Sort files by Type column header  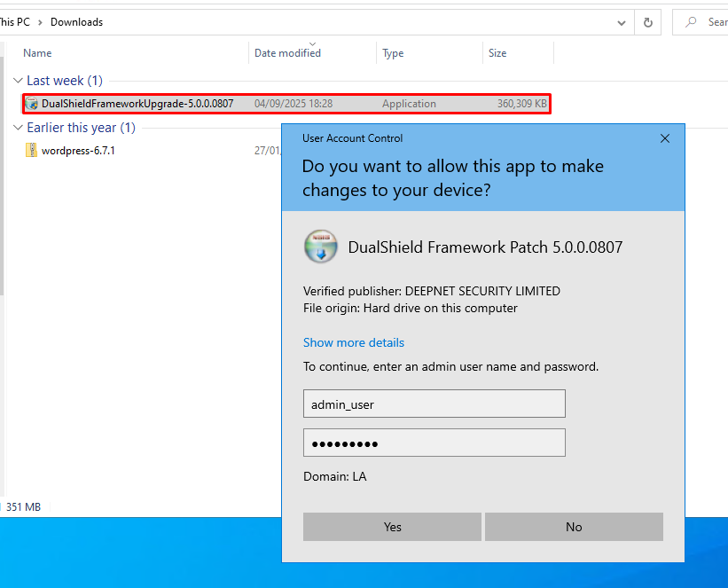pyautogui.click(x=393, y=53)
